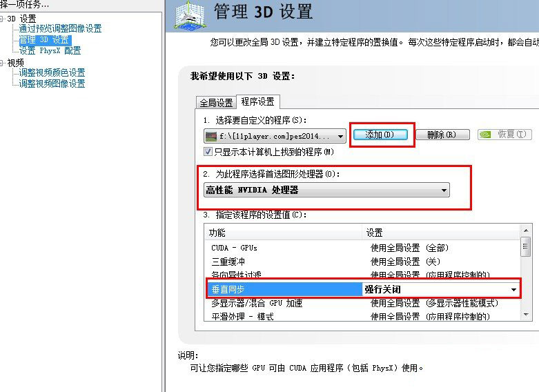Screen dimensions: 539x392
Task: Click the NVIDIA logo on the 恢复 button
Action: coord(485,135)
